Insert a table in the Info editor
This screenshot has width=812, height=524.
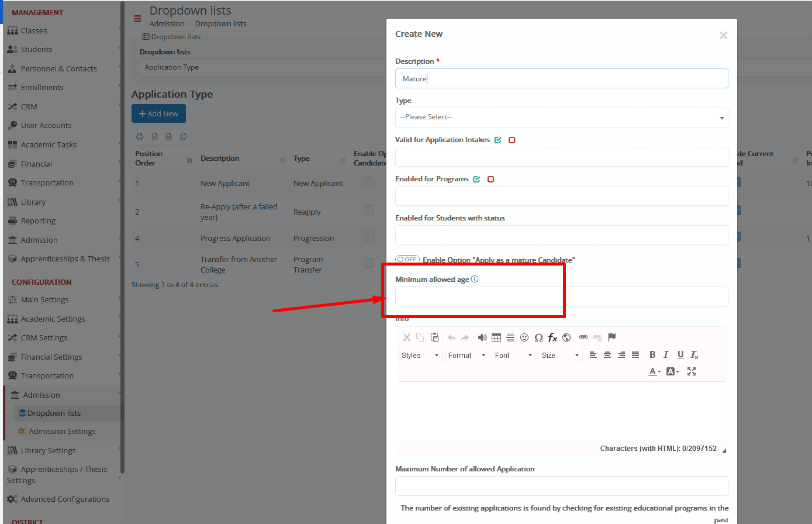coord(496,337)
